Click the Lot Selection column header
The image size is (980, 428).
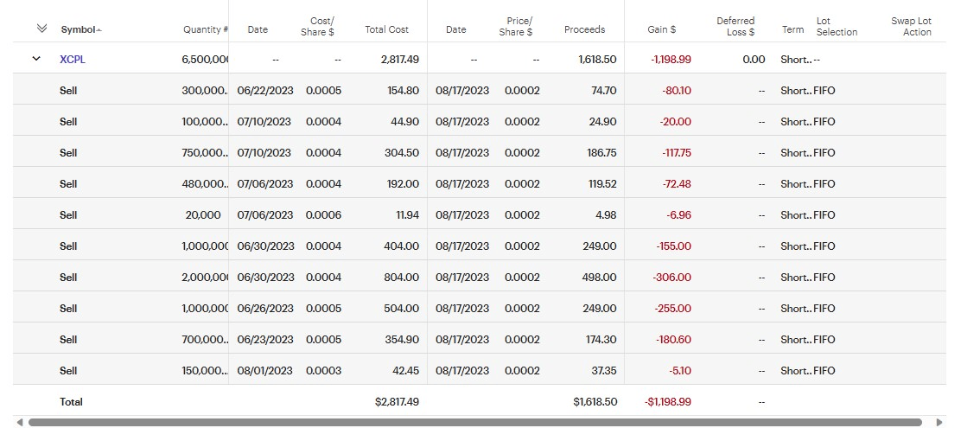836,26
